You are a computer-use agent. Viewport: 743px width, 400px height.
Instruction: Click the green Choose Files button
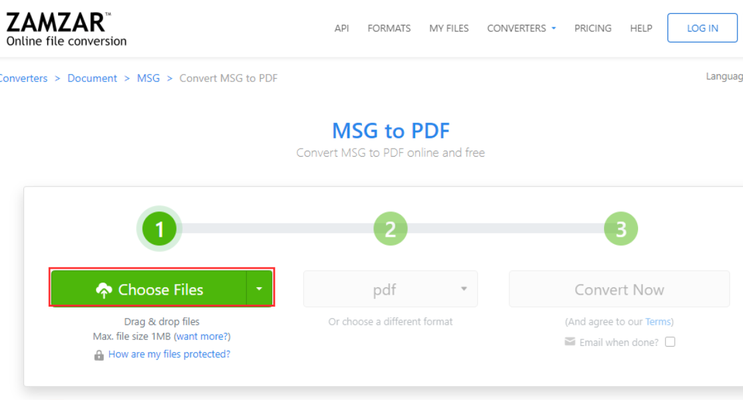point(149,288)
